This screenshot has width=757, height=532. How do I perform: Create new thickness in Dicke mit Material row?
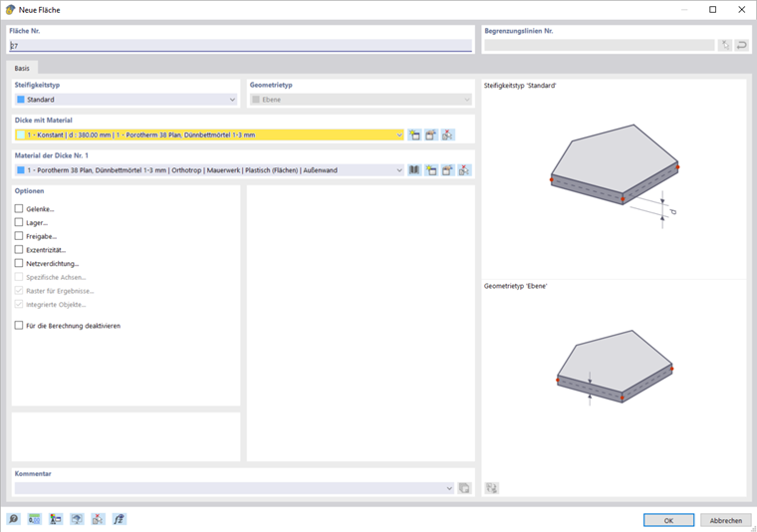tap(414, 135)
